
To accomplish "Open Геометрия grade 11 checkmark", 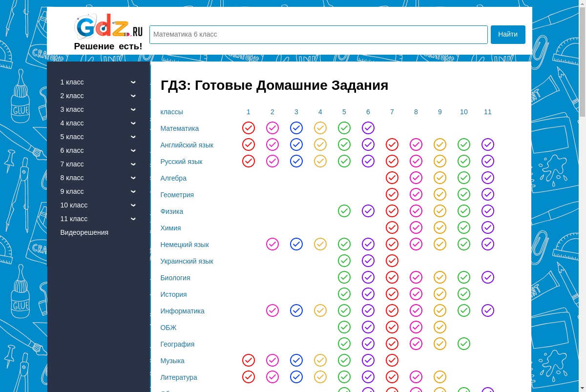I will [488, 195].
